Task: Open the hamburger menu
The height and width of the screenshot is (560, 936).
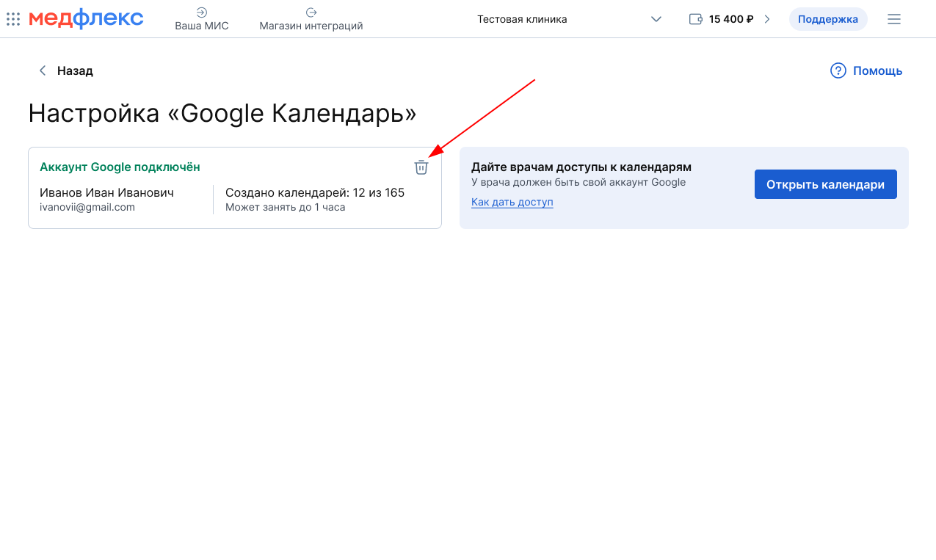Action: (x=893, y=19)
